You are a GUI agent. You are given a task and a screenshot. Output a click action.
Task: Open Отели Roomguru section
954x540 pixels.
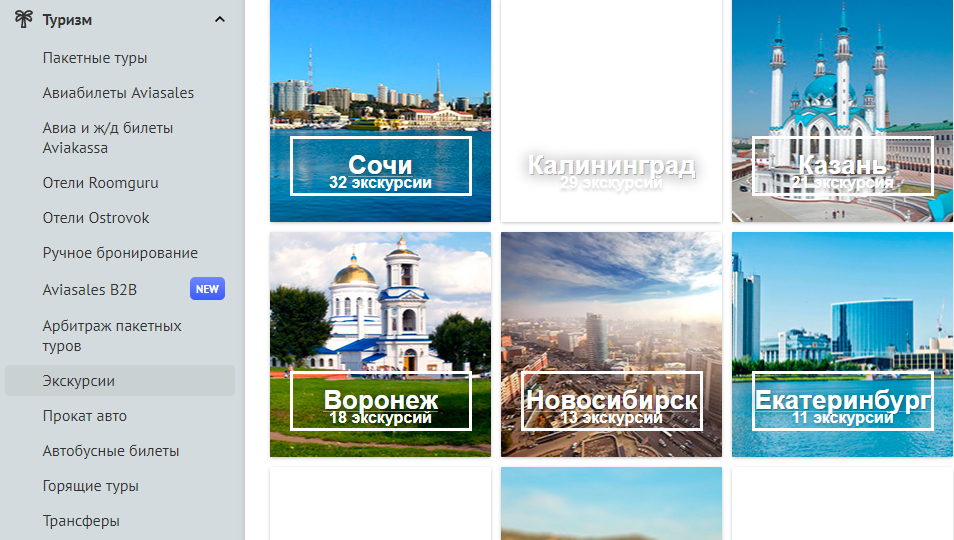[100, 182]
